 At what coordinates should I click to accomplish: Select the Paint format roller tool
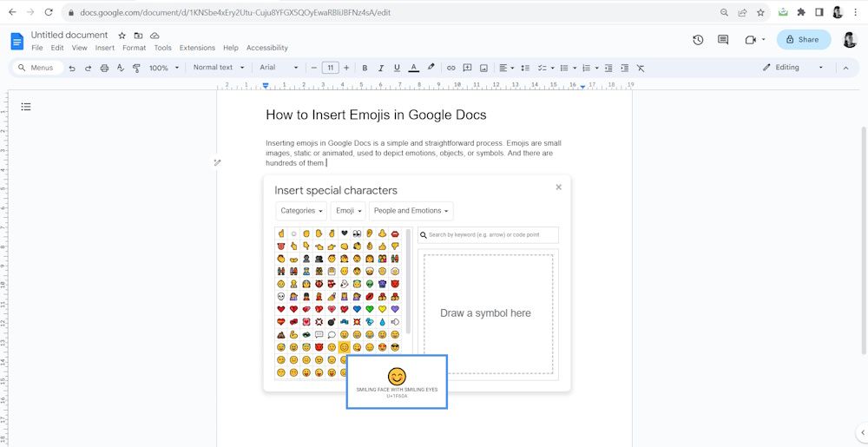[x=136, y=68]
